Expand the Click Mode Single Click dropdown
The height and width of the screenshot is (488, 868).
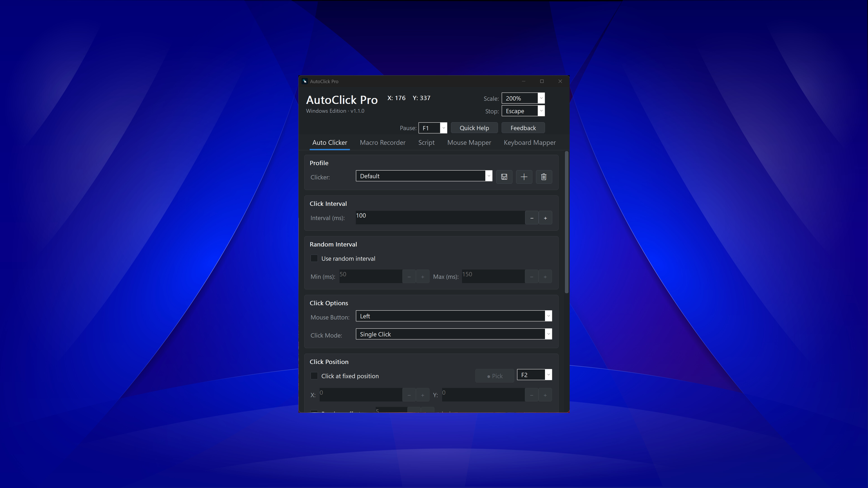click(x=453, y=334)
